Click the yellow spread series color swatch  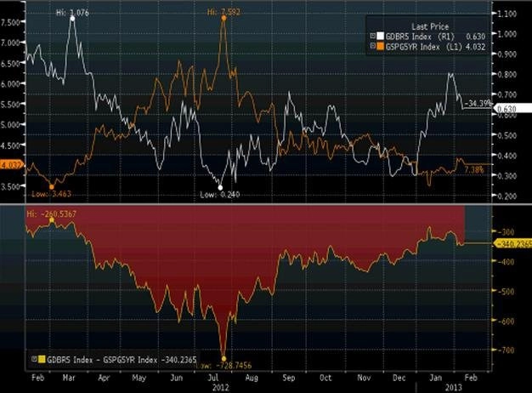42,359
